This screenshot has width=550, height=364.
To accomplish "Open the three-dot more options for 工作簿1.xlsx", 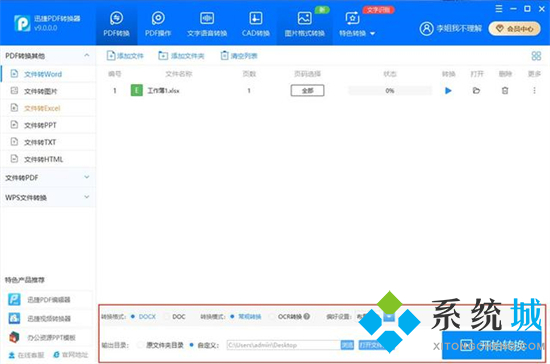I will 534,91.
